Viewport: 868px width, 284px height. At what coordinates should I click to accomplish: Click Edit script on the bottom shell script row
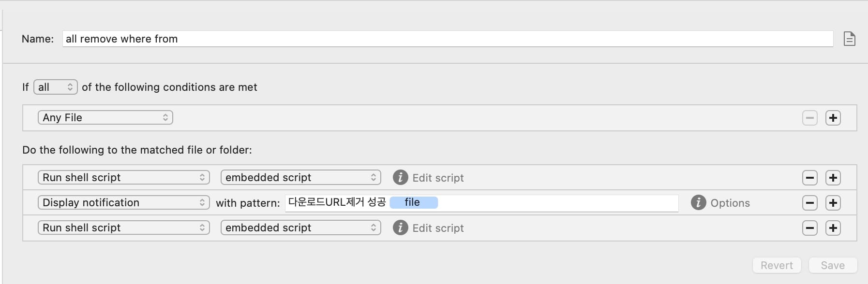pyautogui.click(x=437, y=228)
